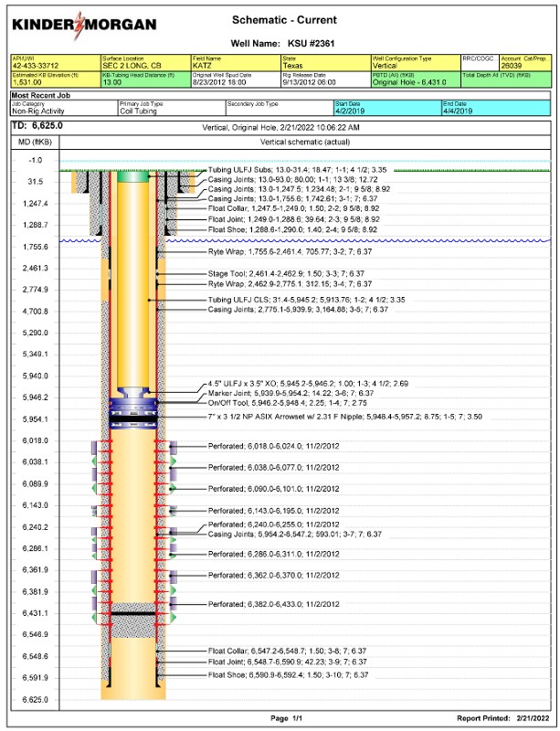Select the ASIX Arrowset packer label
The width and height of the screenshot is (560, 731).
click(x=345, y=417)
